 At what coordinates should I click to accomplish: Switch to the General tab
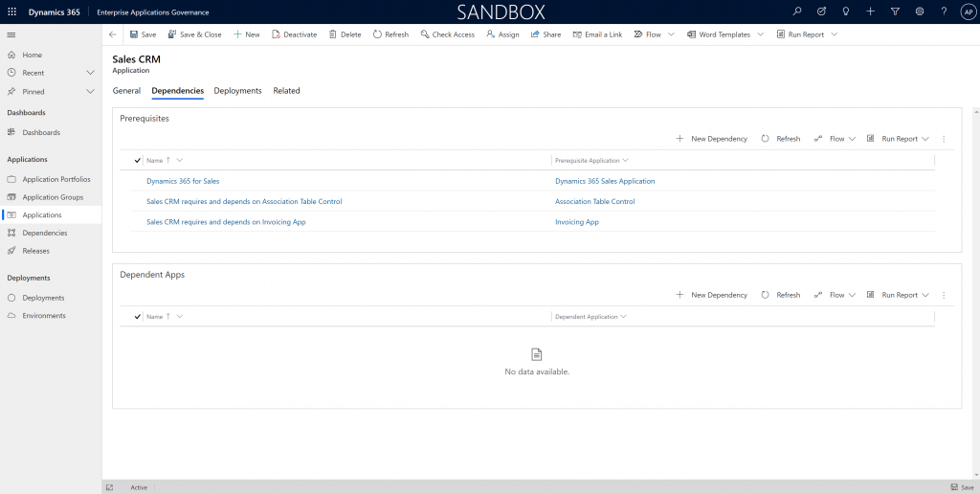[x=126, y=91]
